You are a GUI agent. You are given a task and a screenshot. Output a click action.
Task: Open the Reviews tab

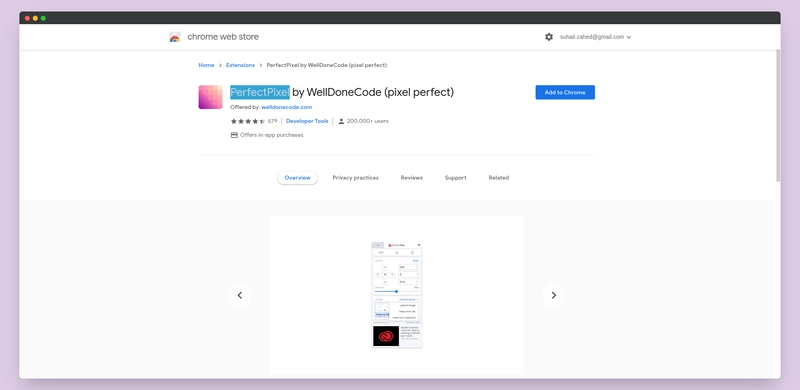coord(412,178)
